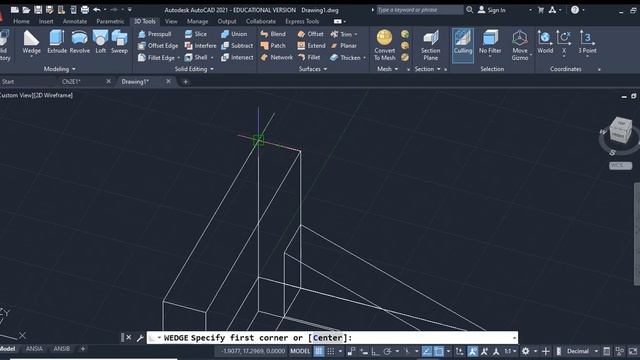Viewport: 640px width, 360px height.
Task: Toggle ortho mode in status bar
Action: point(375,351)
